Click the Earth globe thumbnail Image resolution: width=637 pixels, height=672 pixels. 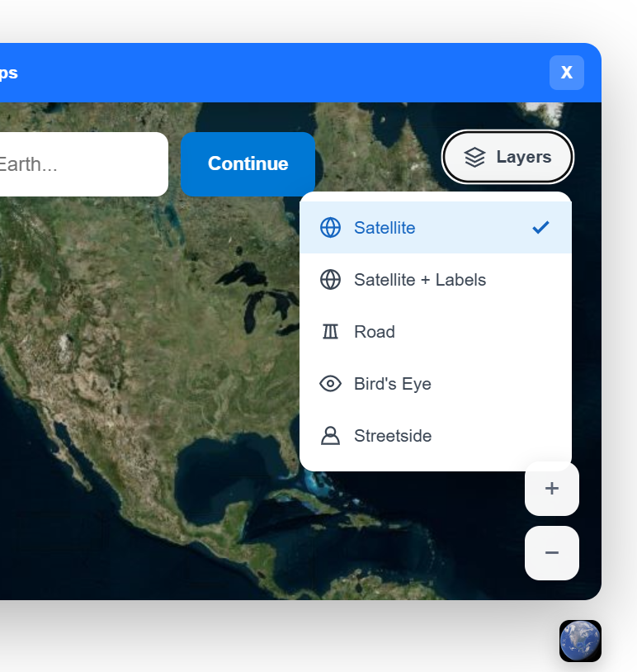pyautogui.click(x=580, y=641)
